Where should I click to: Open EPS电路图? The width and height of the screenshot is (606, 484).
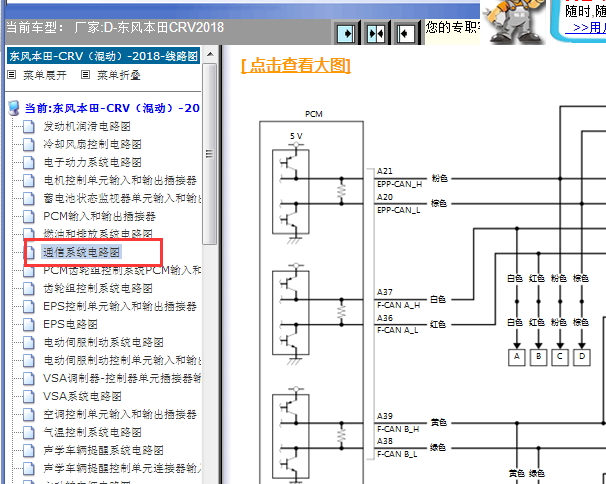[70, 324]
